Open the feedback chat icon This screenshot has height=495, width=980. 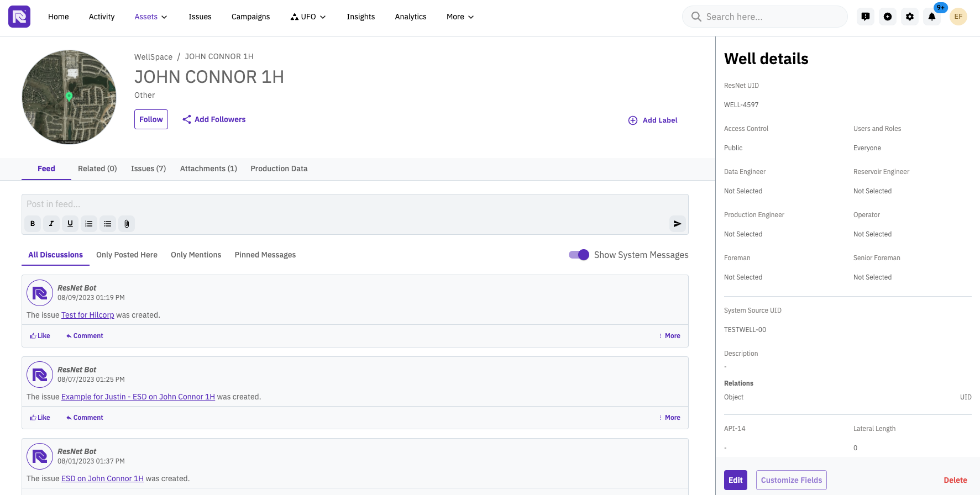pos(866,17)
